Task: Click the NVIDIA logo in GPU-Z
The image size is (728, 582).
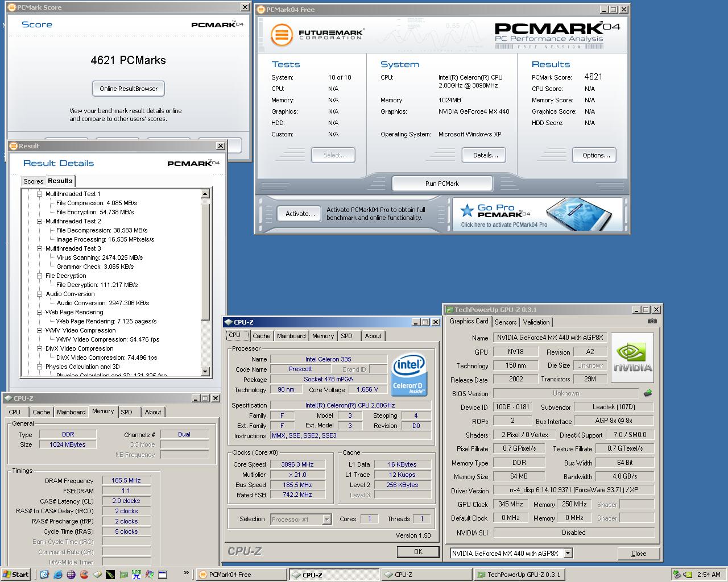Action: (632, 357)
